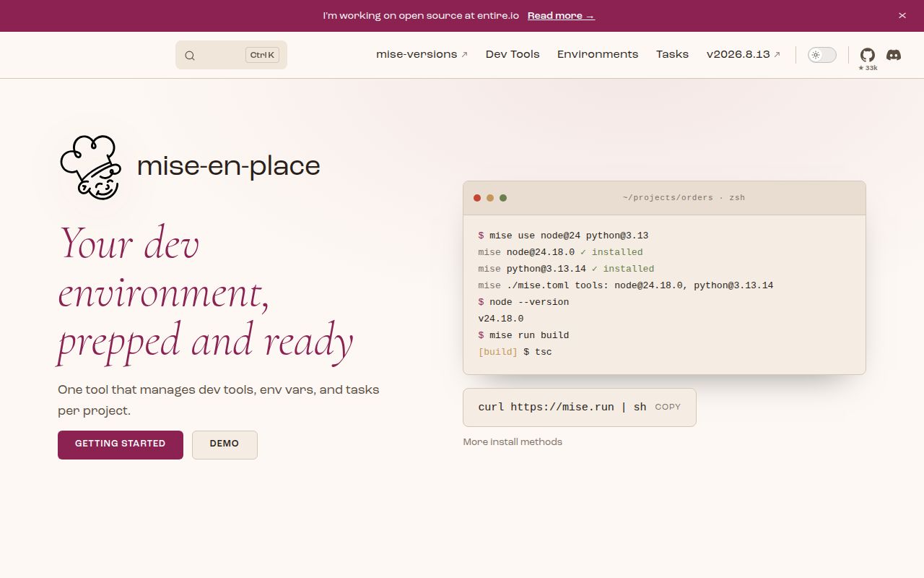Click the mise-en-place title text
The image size is (924, 578).
(228, 165)
